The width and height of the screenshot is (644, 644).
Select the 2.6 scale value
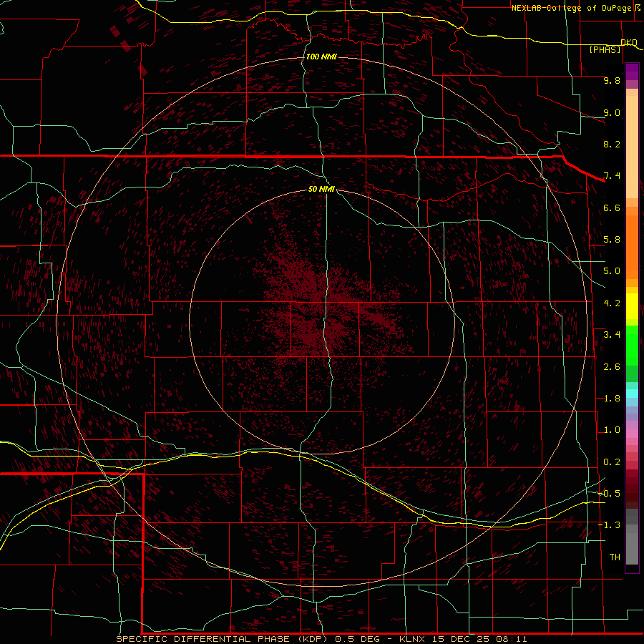coord(612,367)
